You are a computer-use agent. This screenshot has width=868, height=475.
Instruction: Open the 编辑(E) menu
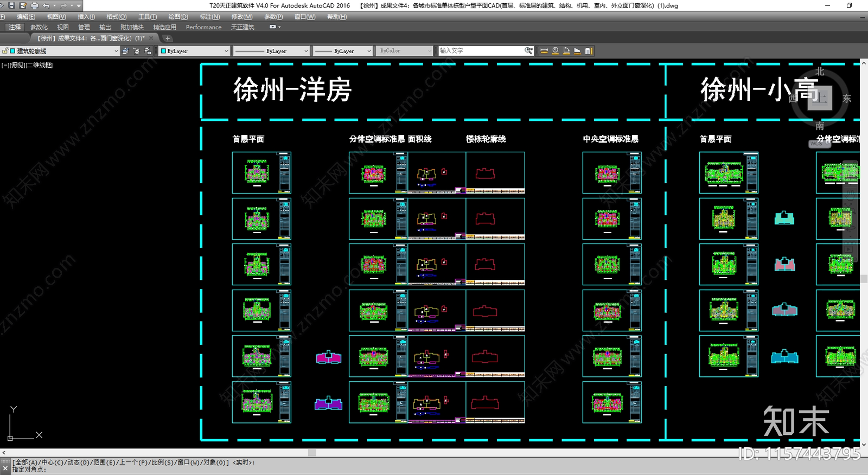point(26,17)
